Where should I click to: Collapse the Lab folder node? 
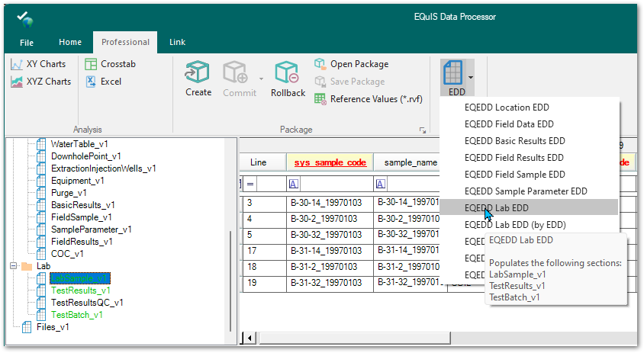pyautogui.click(x=14, y=266)
